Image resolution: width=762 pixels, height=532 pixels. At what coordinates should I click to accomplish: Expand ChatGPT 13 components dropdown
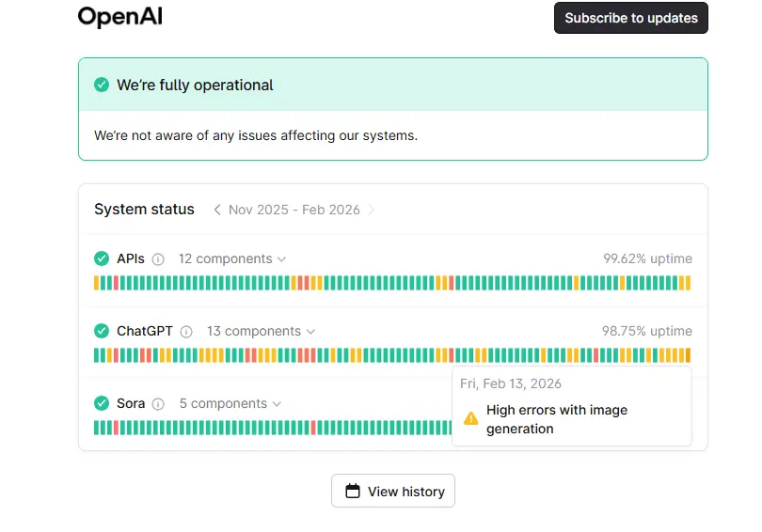[261, 331]
